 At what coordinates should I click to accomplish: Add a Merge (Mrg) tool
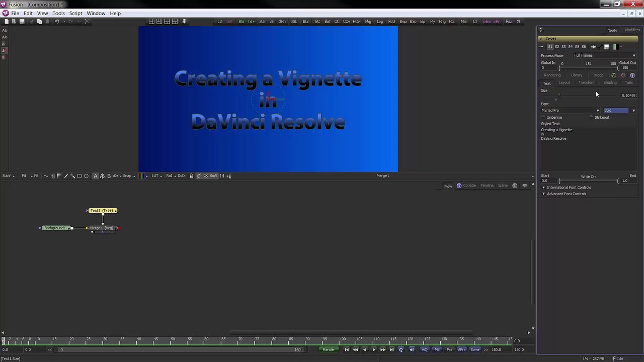(368, 21)
